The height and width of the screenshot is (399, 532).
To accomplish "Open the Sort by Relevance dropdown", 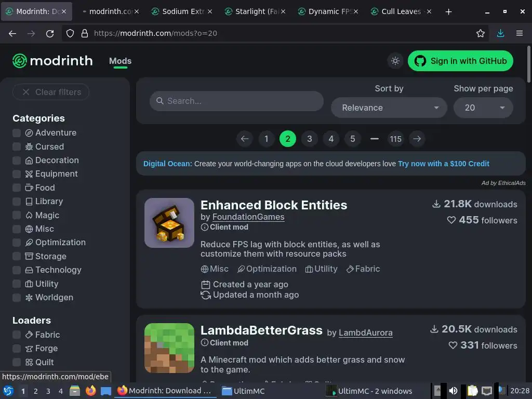I will coord(389,108).
